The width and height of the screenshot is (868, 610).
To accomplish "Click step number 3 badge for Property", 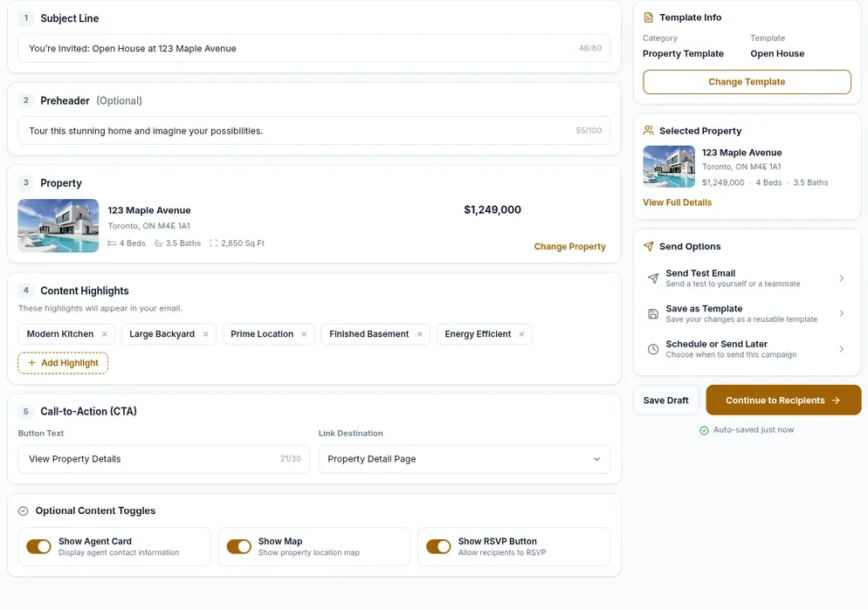I will 26,182.
